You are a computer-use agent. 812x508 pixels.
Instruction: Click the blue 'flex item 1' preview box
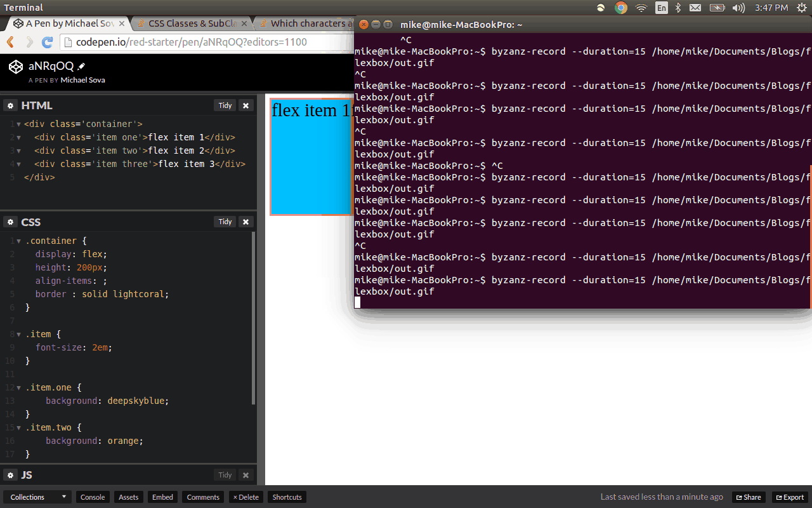tap(311, 157)
